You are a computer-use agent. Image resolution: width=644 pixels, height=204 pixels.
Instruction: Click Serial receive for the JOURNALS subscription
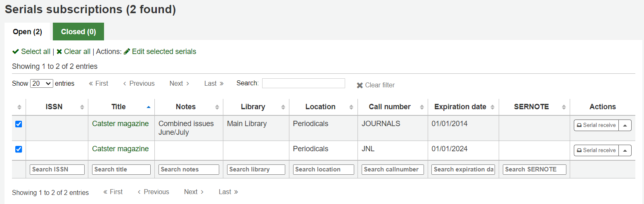[x=596, y=125]
